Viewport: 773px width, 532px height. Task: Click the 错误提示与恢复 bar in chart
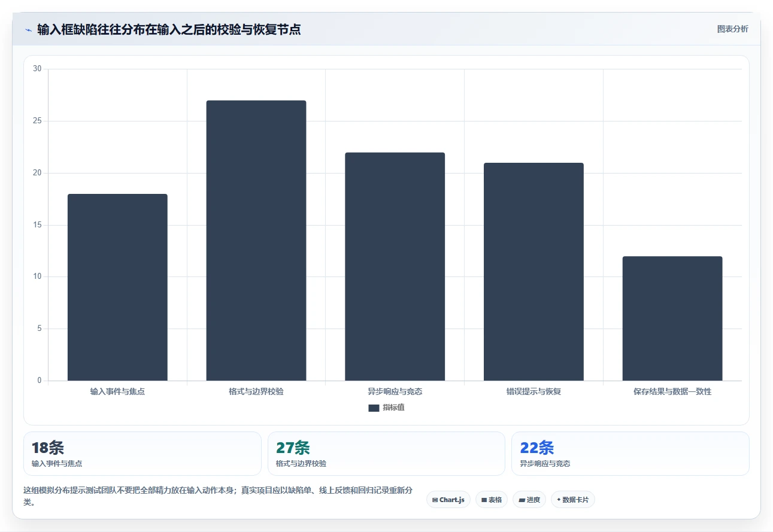533,272
